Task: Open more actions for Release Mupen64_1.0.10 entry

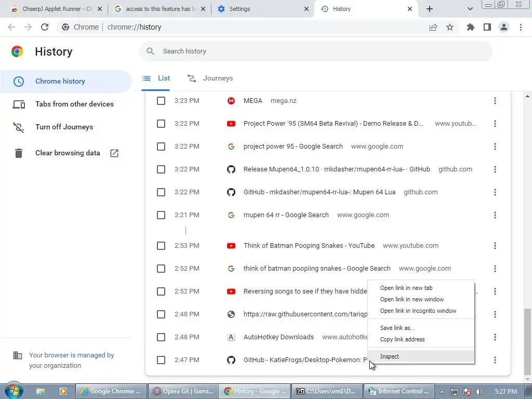Action: 495,169
